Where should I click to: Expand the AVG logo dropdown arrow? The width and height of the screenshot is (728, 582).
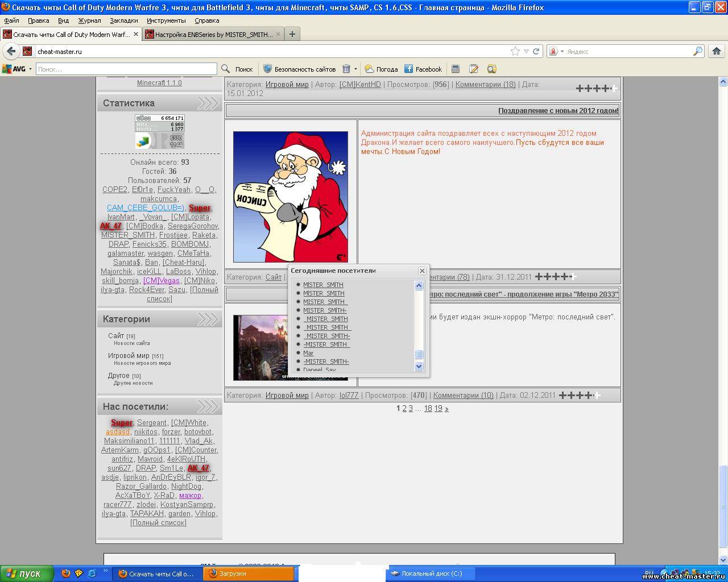click(x=30, y=69)
